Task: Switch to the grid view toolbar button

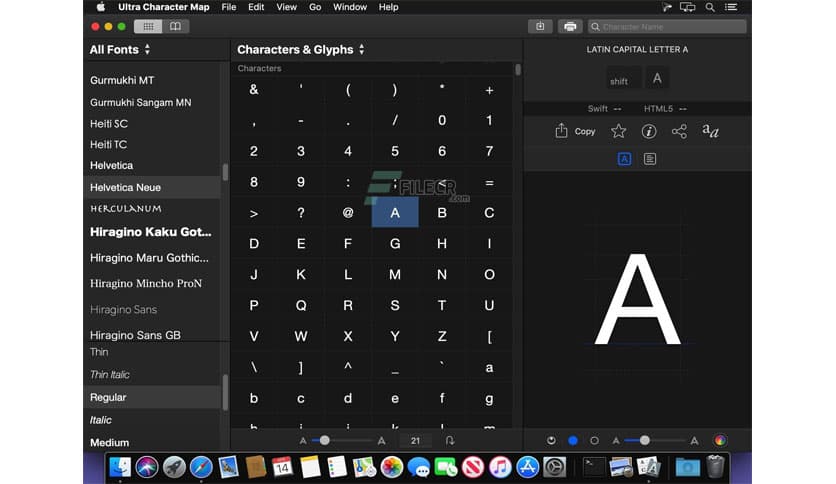Action: coord(148,26)
